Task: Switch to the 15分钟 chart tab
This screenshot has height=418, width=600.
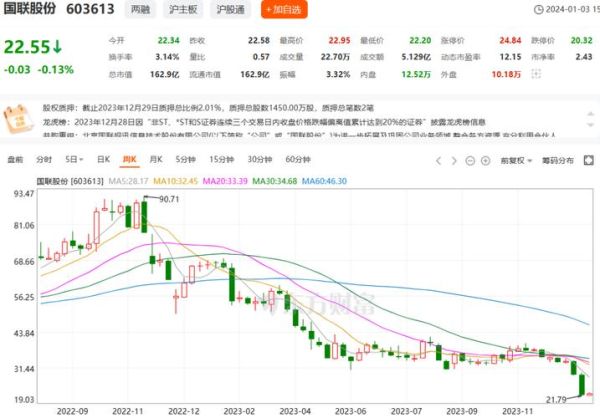Action: point(222,160)
